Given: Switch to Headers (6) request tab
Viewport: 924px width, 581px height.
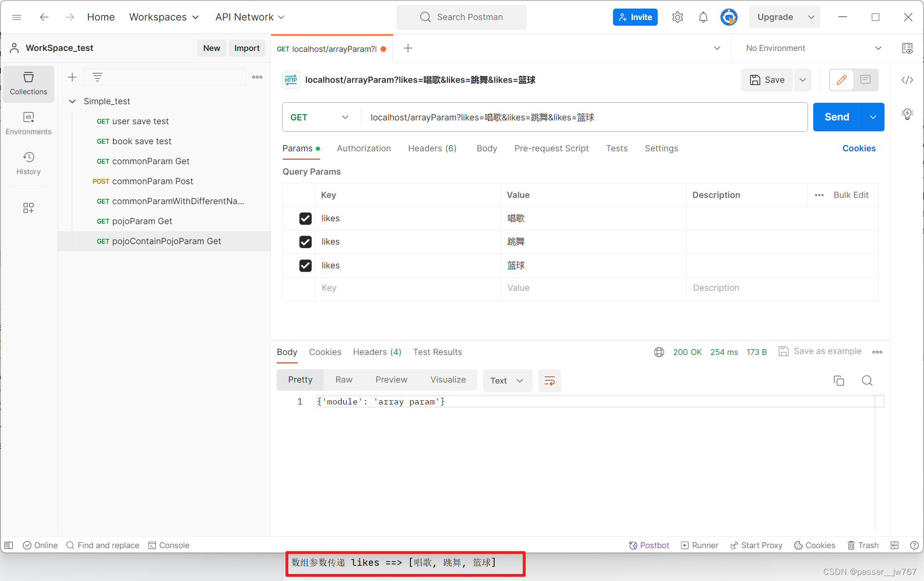Looking at the screenshot, I should (432, 148).
